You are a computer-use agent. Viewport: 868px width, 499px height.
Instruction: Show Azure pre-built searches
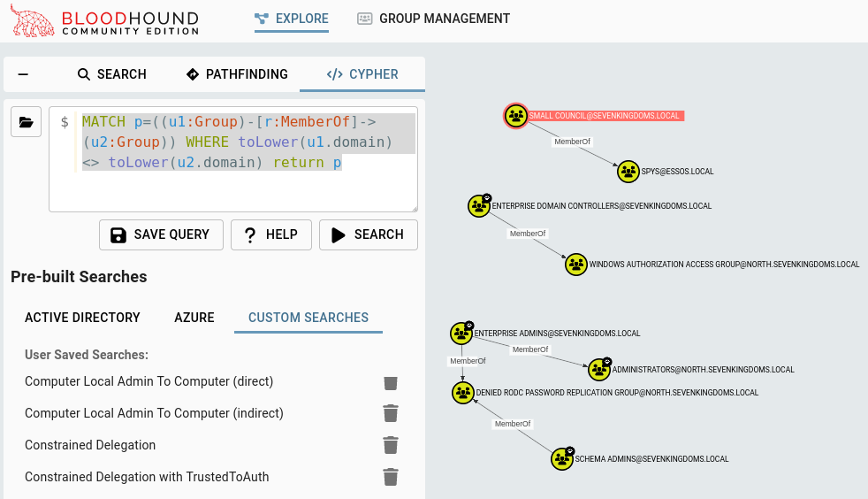coord(194,318)
